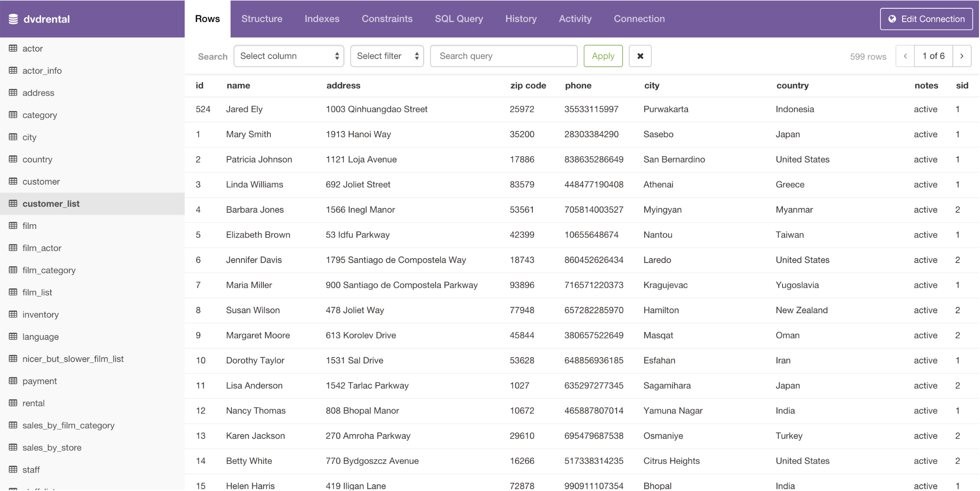This screenshot has width=980, height=491.
Task: View the History tab
Action: click(521, 19)
